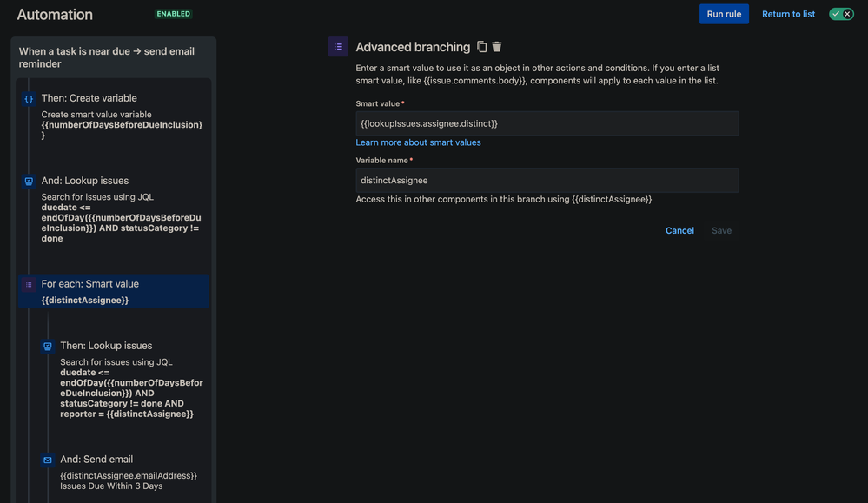Open Learn more about smart values link
The width and height of the screenshot is (868, 503).
click(x=418, y=142)
